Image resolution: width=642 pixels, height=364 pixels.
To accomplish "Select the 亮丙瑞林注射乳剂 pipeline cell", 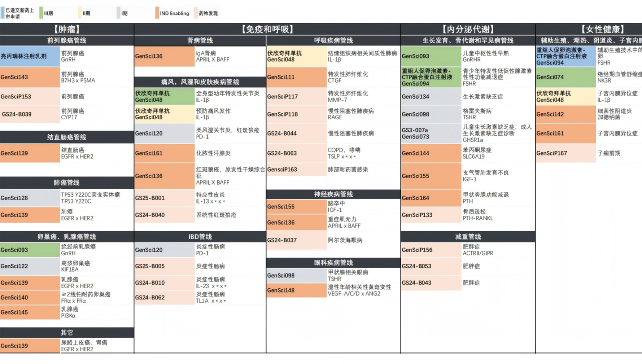I will point(30,56).
